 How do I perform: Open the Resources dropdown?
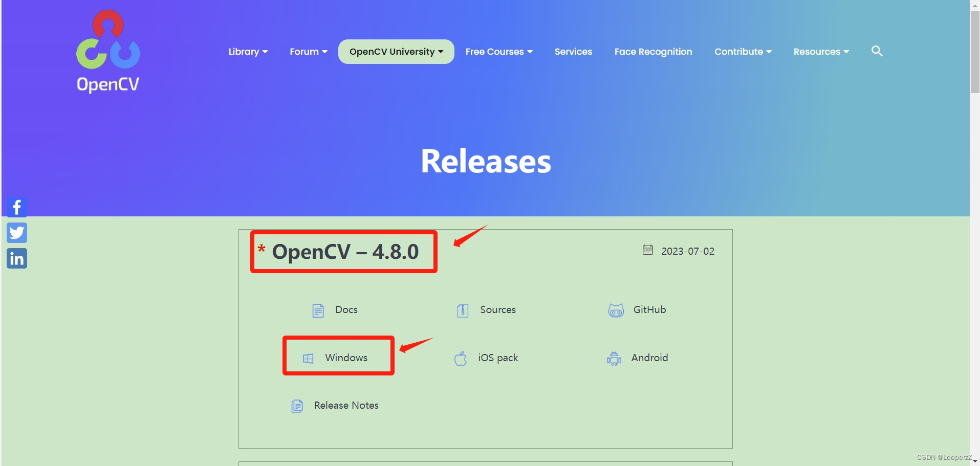pyautogui.click(x=821, y=51)
